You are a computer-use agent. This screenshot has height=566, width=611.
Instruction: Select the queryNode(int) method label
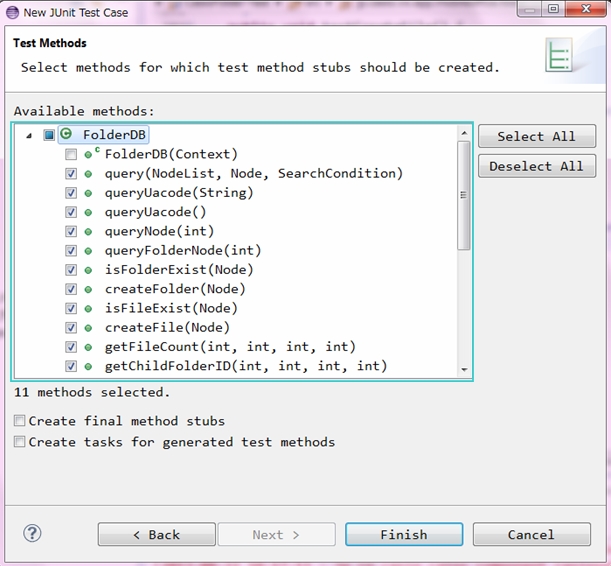[x=159, y=231]
